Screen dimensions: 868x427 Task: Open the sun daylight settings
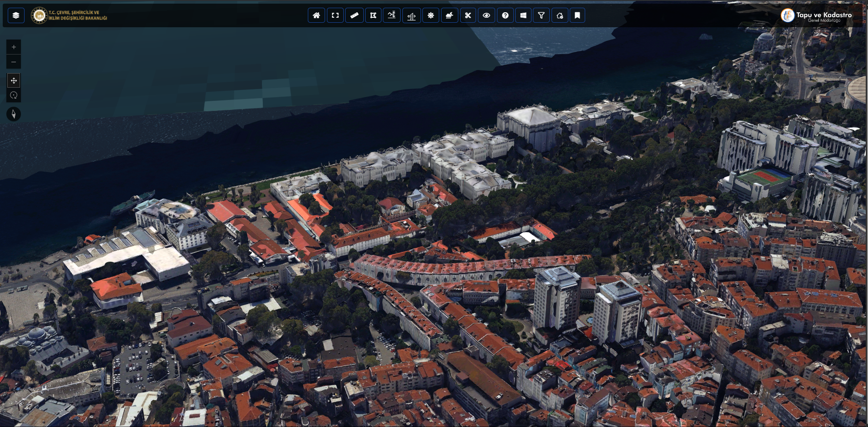[431, 15]
